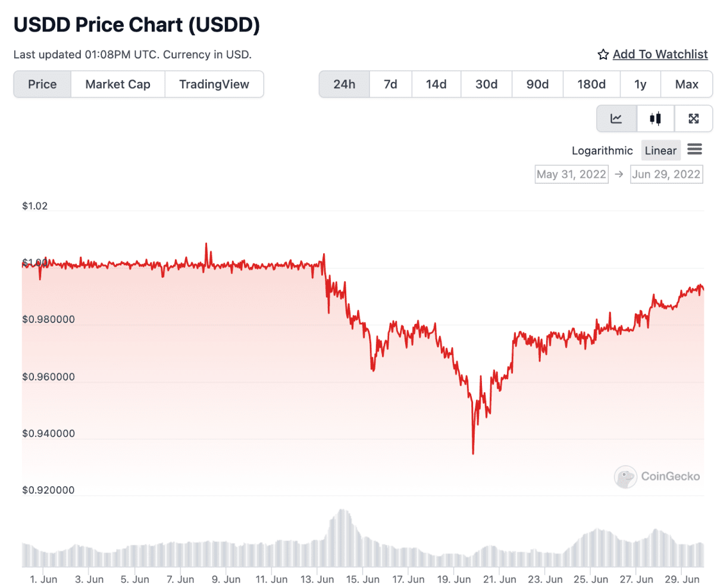Expand the chart to fullscreen
The image size is (714, 588).
[694, 118]
